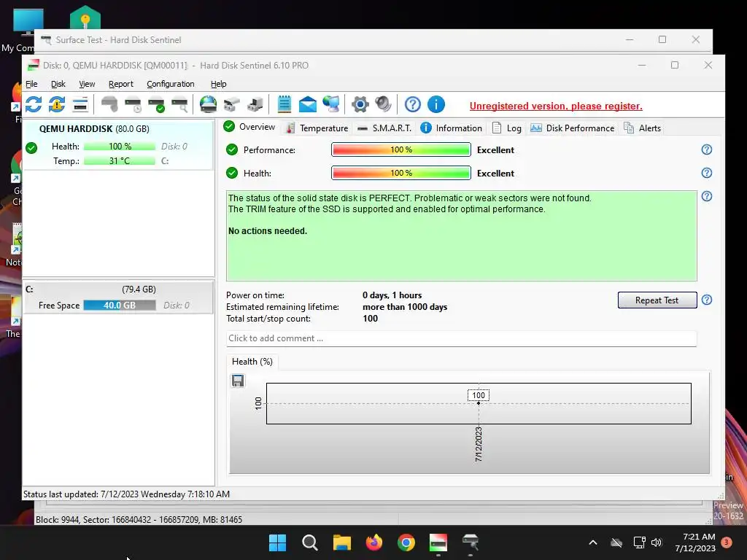Open the Configuration menu
The width and height of the screenshot is (747, 560).
[171, 84]
